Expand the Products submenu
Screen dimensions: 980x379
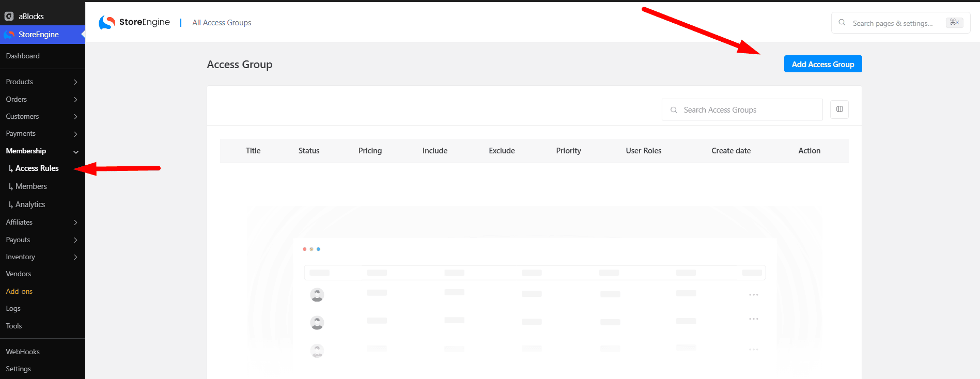click(75, 82)
